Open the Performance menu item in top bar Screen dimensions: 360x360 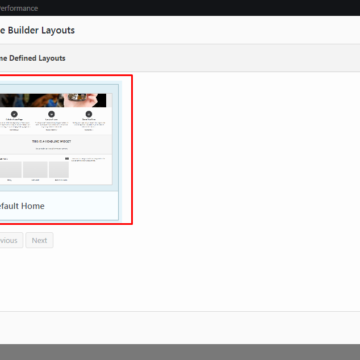click(19, 8)
